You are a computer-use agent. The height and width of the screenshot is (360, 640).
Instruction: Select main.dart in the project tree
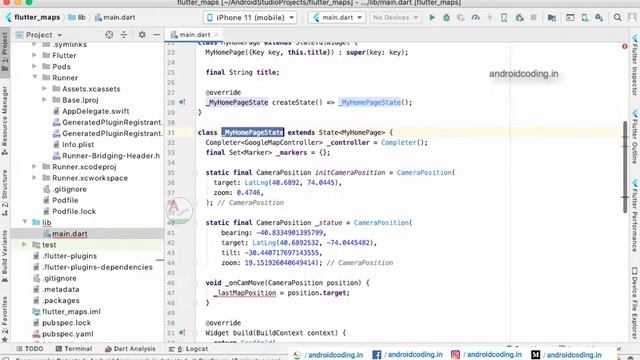70,233
